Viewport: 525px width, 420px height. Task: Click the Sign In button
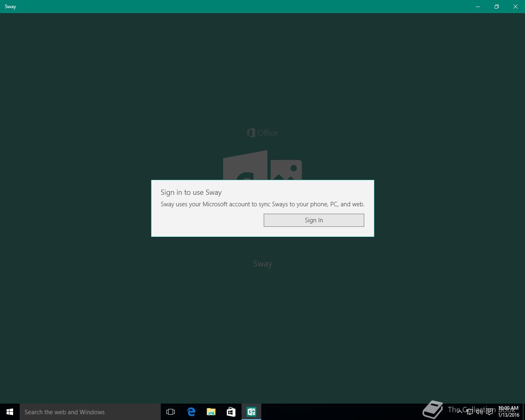314,220
